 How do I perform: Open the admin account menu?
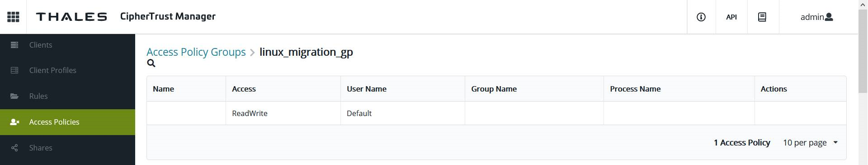816,17
